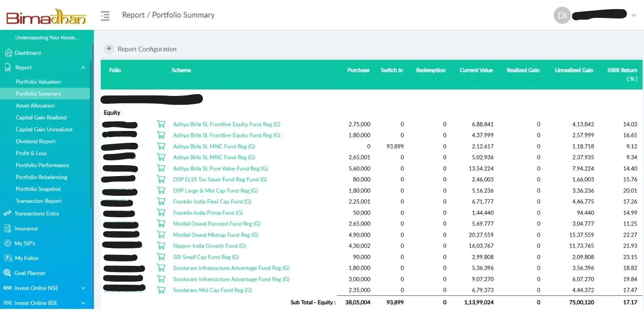644x311 pixels.
Task: Click the Transactions Entry arrows icon
Action: point(7,213)
